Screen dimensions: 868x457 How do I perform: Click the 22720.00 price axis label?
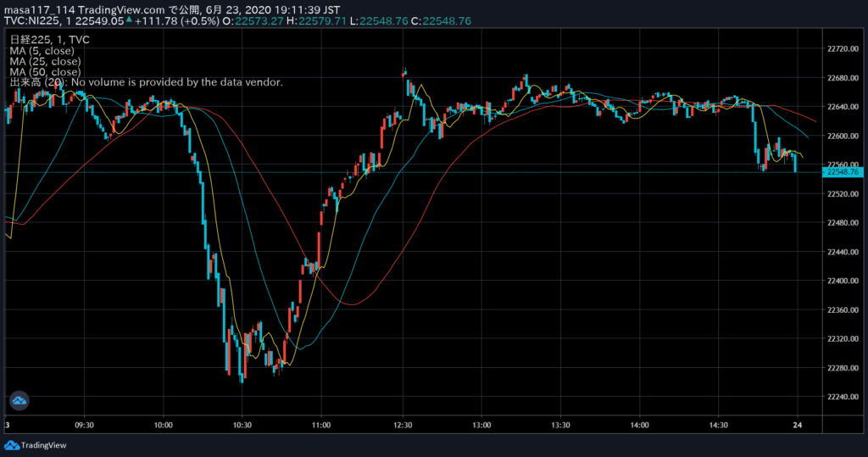tap(843, 48)
